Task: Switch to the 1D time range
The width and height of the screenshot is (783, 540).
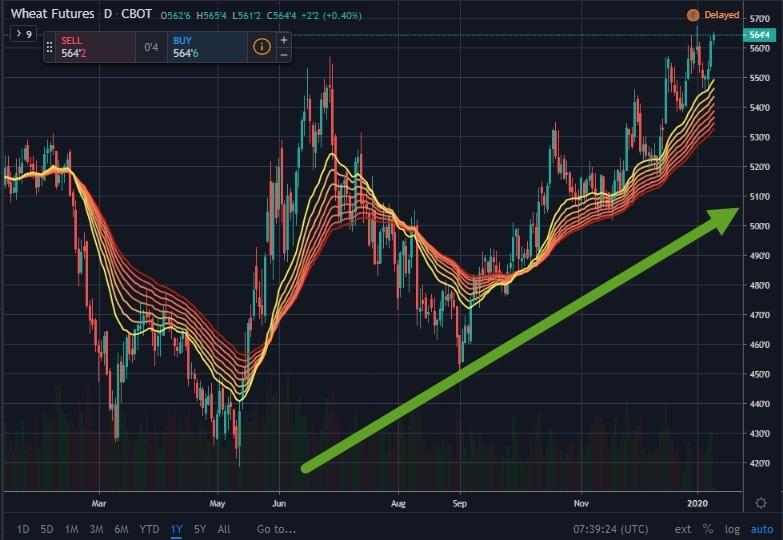Action: point(23,528)
